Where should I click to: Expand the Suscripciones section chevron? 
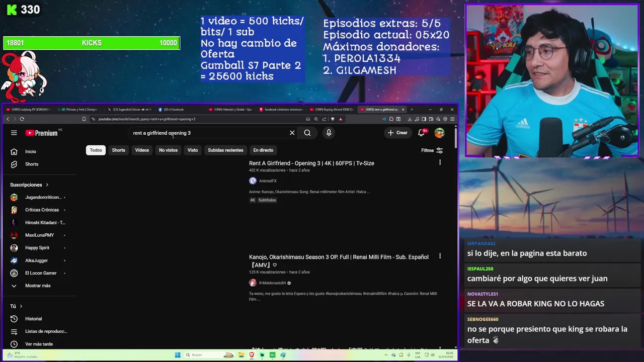click(47, 185)
